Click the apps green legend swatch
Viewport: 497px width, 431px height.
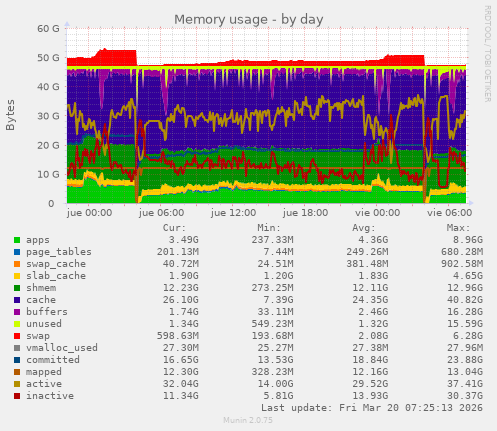(17, 240)
